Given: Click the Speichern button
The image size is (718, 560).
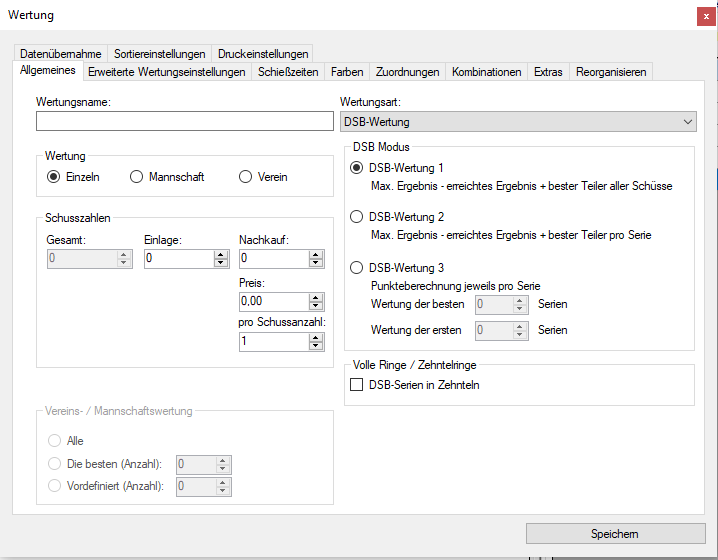Looking at the screenshot, I should point(614,534).
